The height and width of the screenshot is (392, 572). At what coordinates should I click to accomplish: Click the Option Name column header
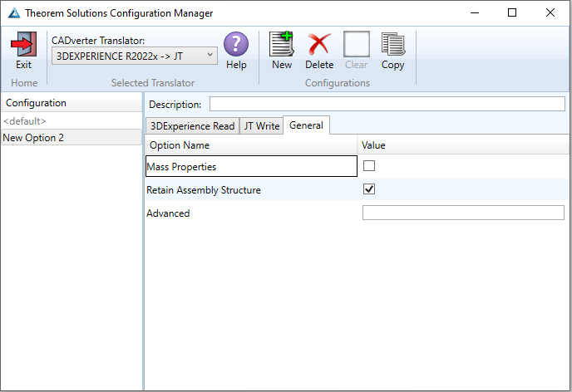[x=251, y=145]
